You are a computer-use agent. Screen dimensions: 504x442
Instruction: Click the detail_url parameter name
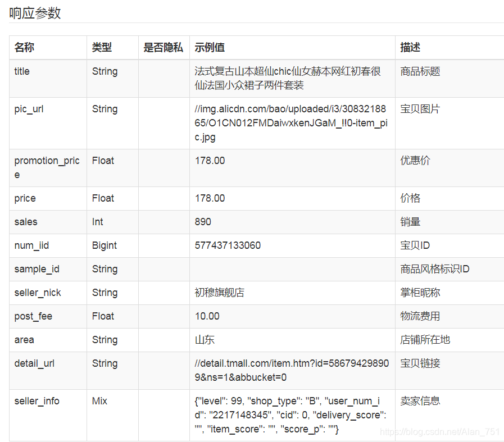[x=34, y=363]
